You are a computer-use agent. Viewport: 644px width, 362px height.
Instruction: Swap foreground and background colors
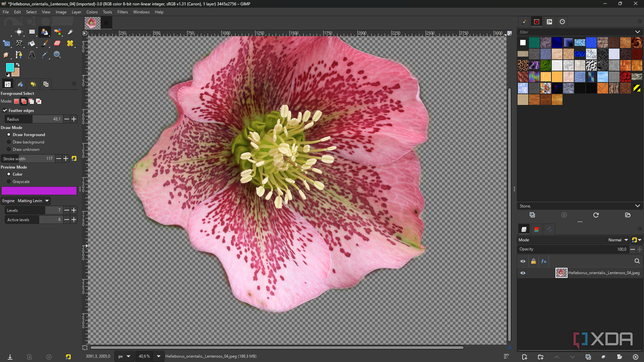(18, 65)
